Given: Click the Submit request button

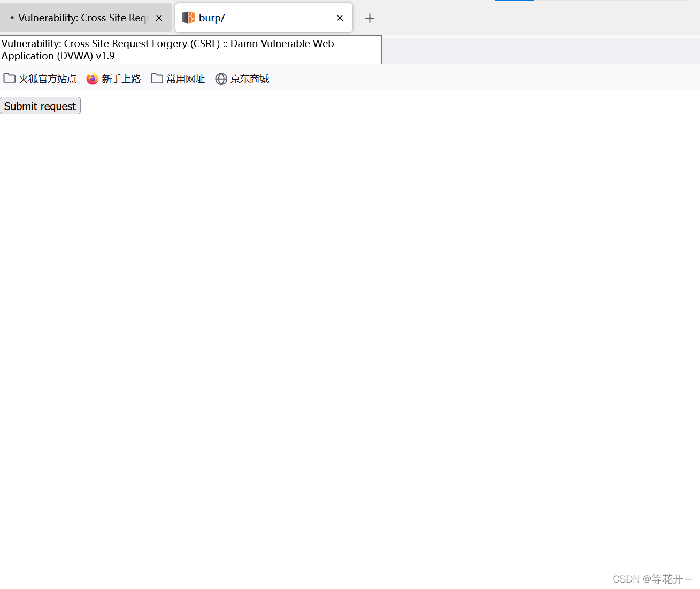Looking at the screenshot, I should [x=40, y=106].
